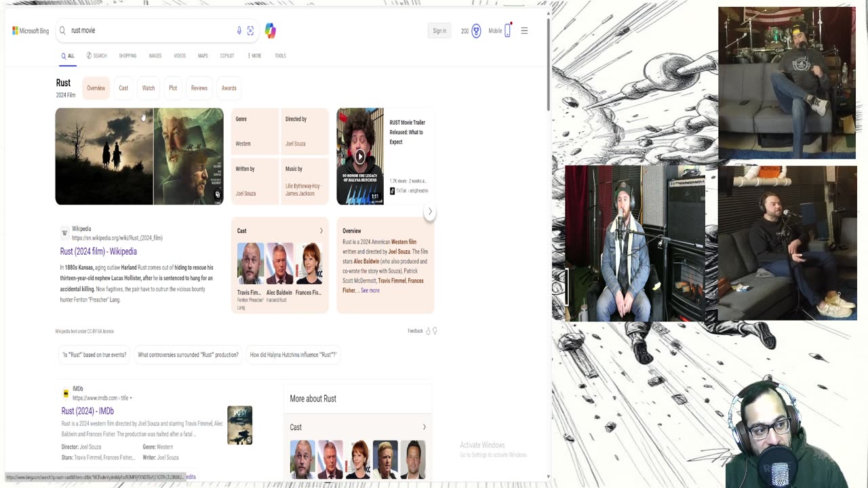Switch to the Images tab
Viewport: 868px width, 488px height.
[155, 56]
